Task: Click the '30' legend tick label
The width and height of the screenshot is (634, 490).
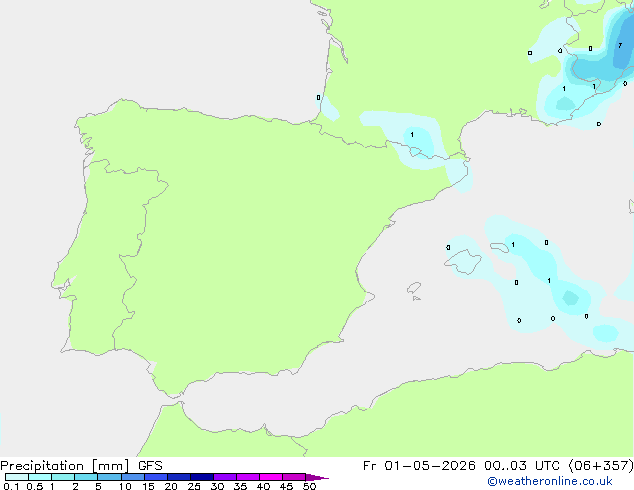Action: (217, 486)
